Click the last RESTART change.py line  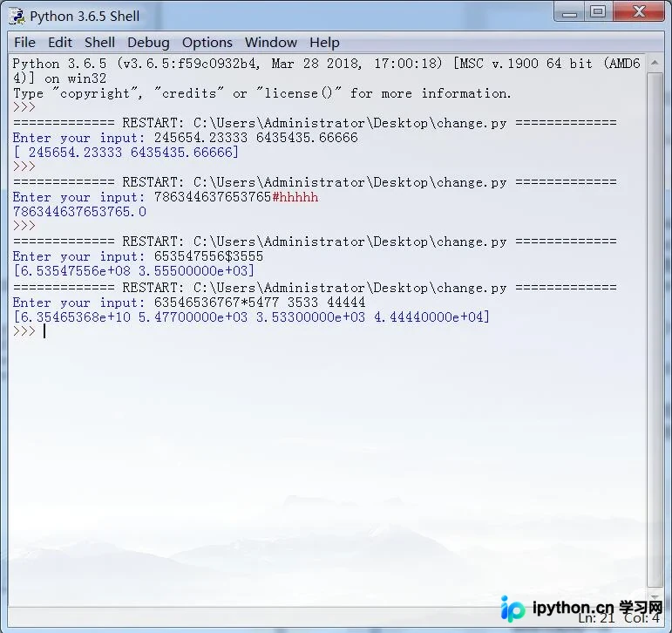point(315,288)
